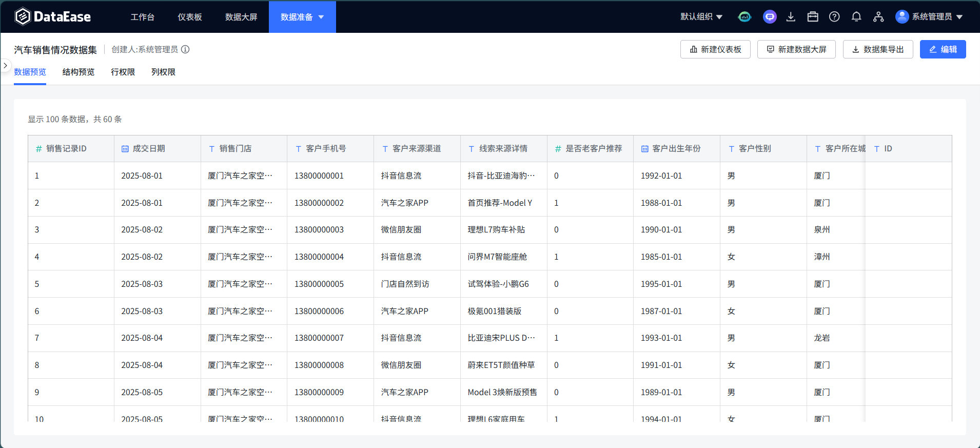Switch to the 行权限 tab
Screen dimensions: 980x448
tap(123, 72)
